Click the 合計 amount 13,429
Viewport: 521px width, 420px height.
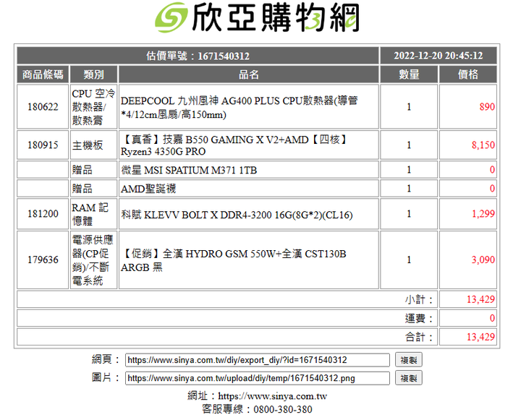(480, 337)
